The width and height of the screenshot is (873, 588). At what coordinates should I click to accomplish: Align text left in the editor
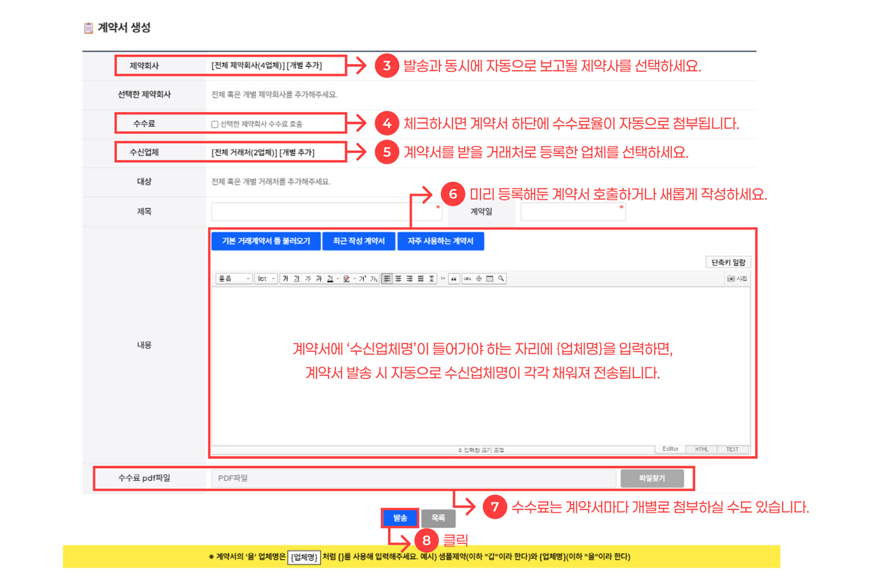coord(387,278)
